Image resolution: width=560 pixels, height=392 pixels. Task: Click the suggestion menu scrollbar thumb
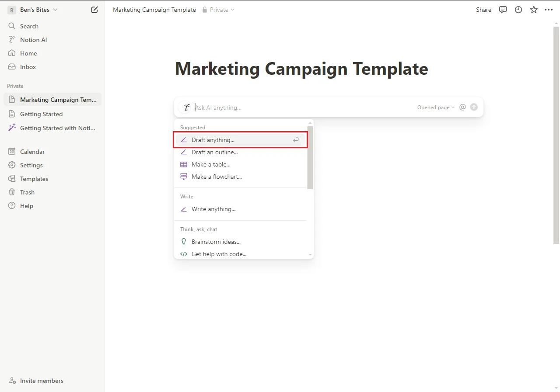coord(310,158)
